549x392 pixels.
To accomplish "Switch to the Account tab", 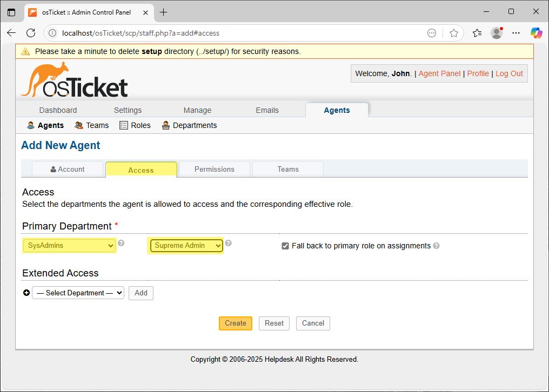I will click(x=68, y=169).
